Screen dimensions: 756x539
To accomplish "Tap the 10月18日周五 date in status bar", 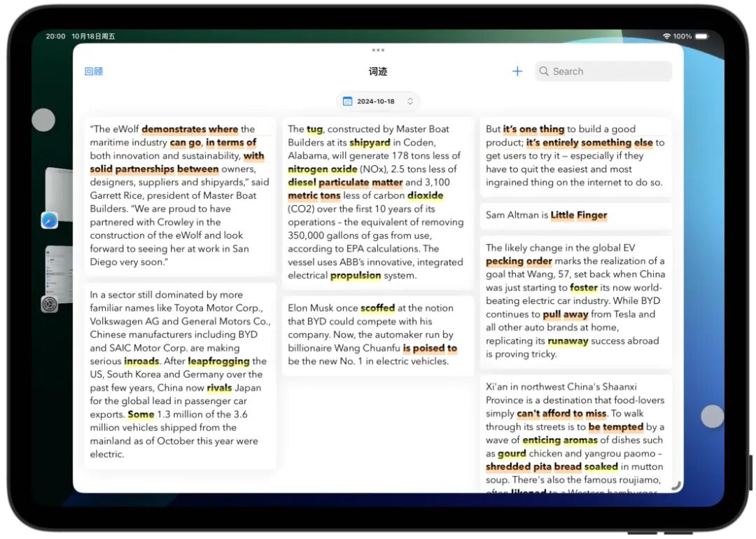I will [93, 36].
